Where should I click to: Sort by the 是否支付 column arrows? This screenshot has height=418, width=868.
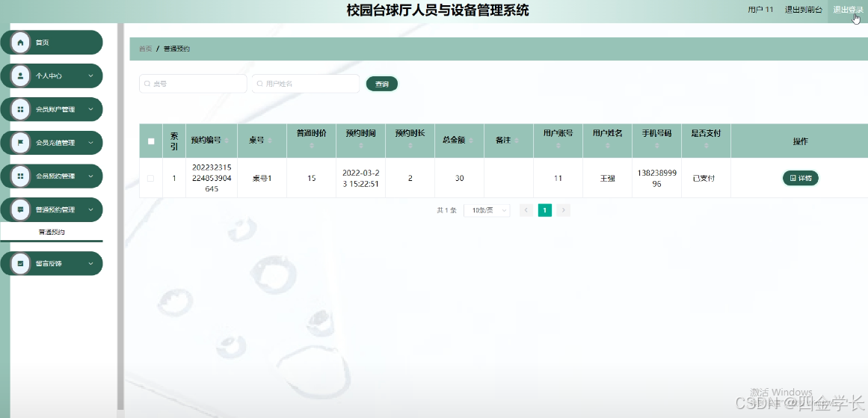click(x=707, y=146)
